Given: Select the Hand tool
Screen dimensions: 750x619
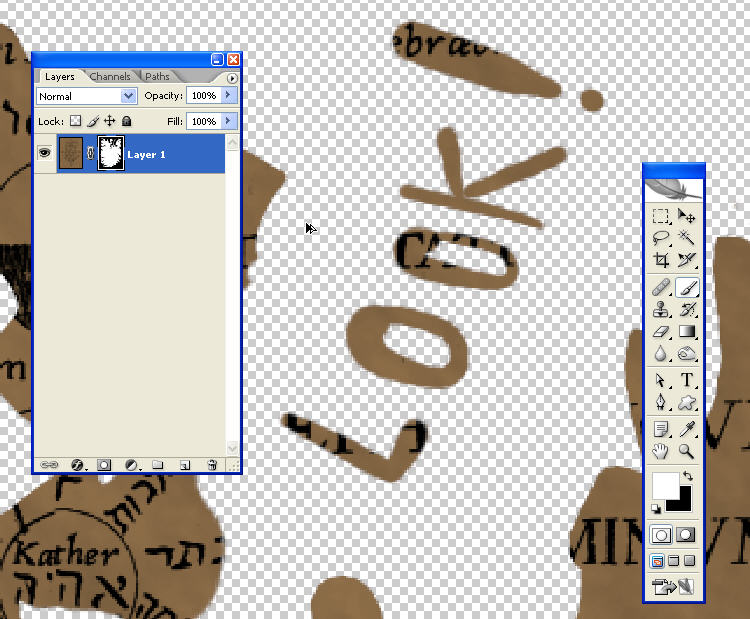Looking at the screenshot, I should point(661,451).
